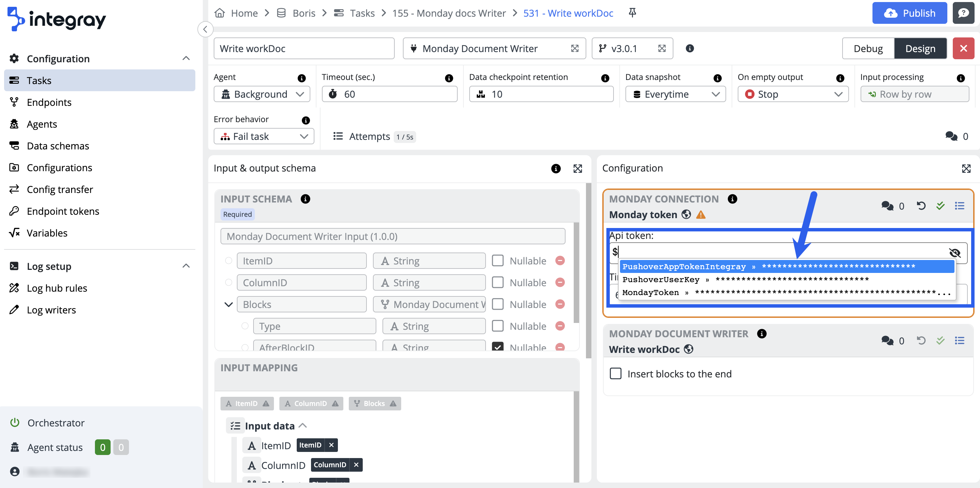Toggle Api token visibility eye icon

click(x=954, y=252)
